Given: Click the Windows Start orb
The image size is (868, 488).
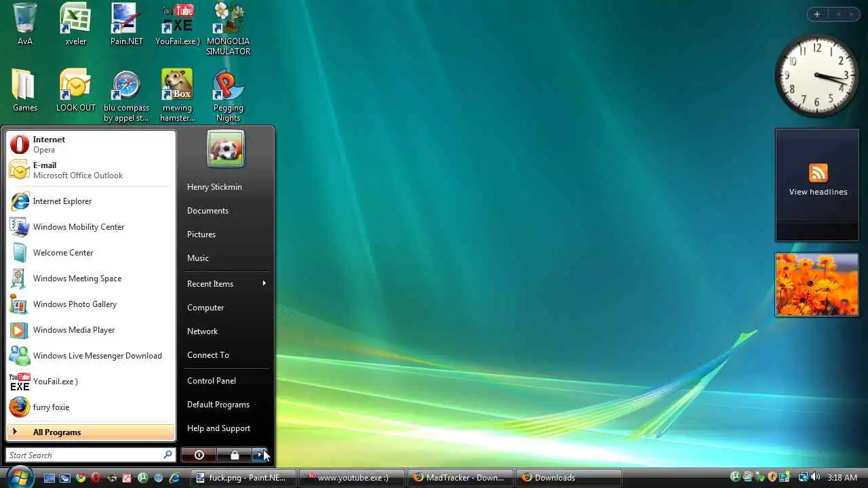Looking at the screenshot, I should (20, 478).
